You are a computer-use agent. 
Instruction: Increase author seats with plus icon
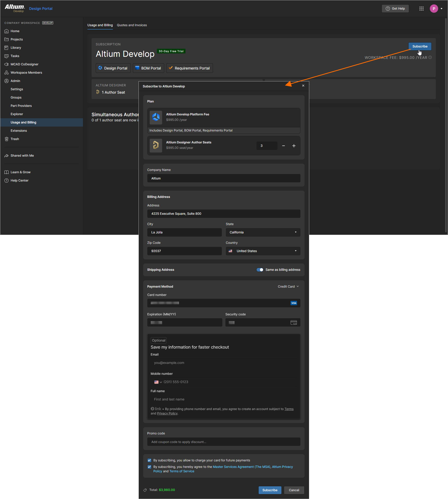[294, 146]
